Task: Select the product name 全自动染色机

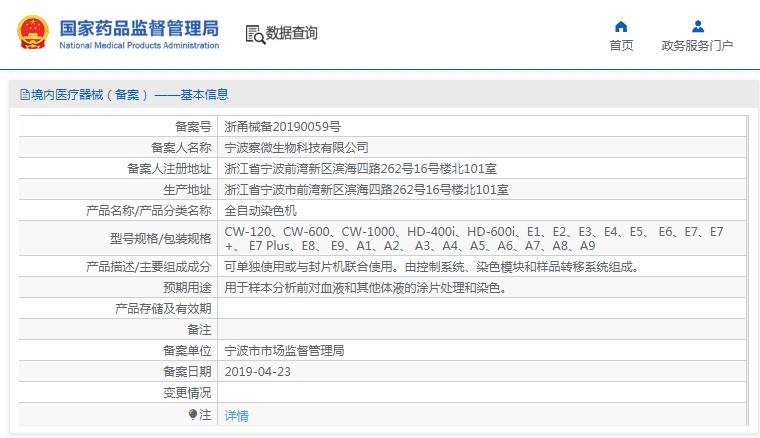Action: pos(260,211)
